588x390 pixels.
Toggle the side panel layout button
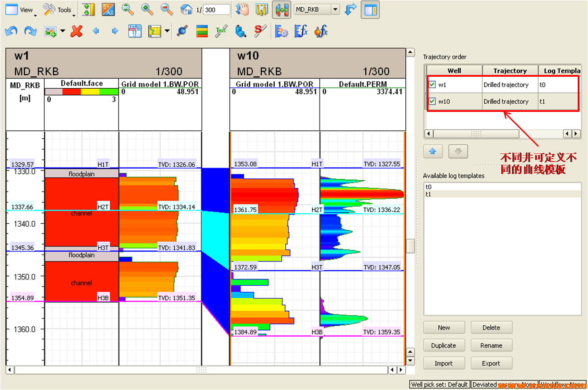(x=370, y=9)
